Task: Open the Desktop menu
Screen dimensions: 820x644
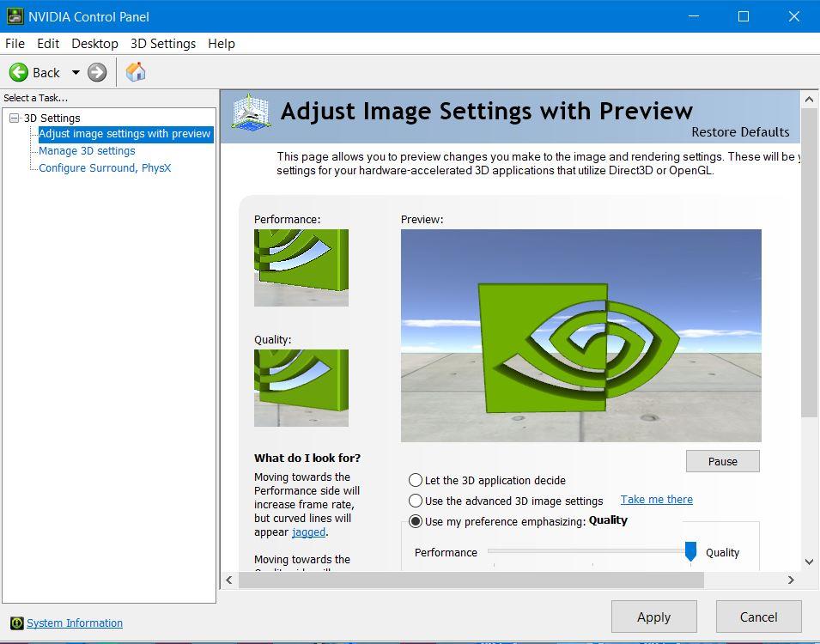Action: tap(94, 43)
